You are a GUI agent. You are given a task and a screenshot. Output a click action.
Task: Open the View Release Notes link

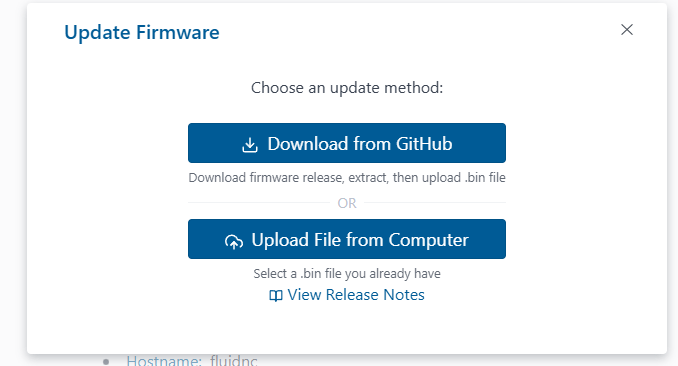pyautogui.click(x=347, y=295)
